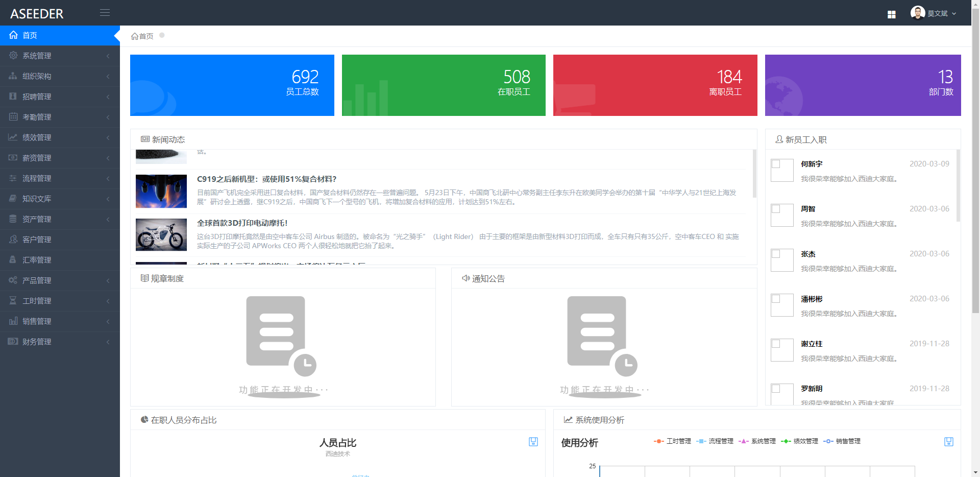
Task: Click the 资产管理 stack icon
Action: 13,219
